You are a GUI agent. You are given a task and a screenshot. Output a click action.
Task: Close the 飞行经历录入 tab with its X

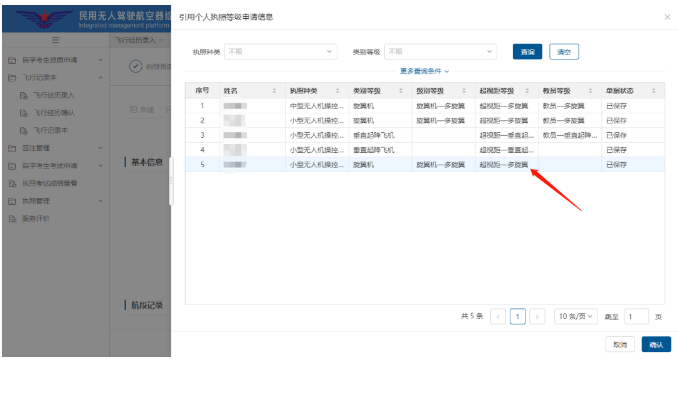[161, 40]
